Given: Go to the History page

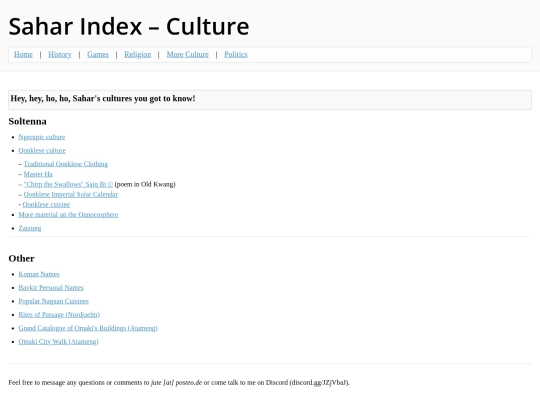Looking at the screenshot, I should coord(60,54).
